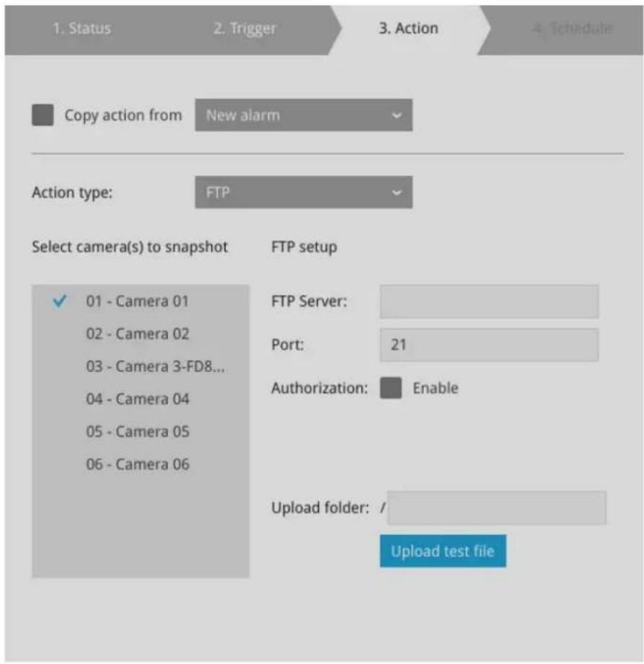Image resolution: width=644 pixels, height=664 pixels.
Task: Select the 3. Action step tab
Action: click(409, 28)
